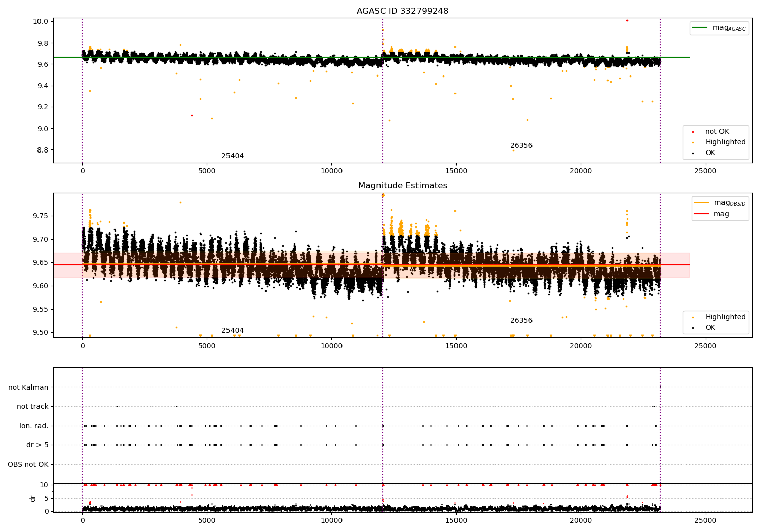Select "Highlighted" in the top plot legend
760x532 pixels.
point(726,142)
